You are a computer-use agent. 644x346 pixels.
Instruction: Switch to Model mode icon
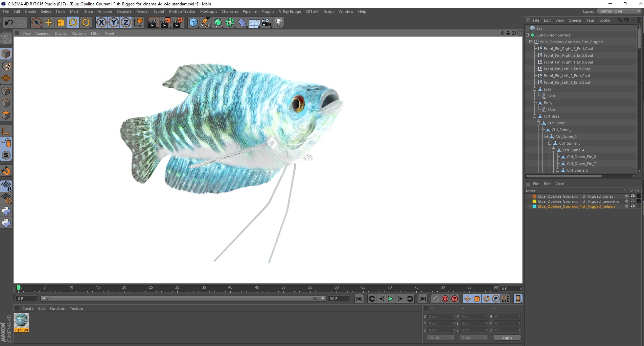click(x=6, y=54)
